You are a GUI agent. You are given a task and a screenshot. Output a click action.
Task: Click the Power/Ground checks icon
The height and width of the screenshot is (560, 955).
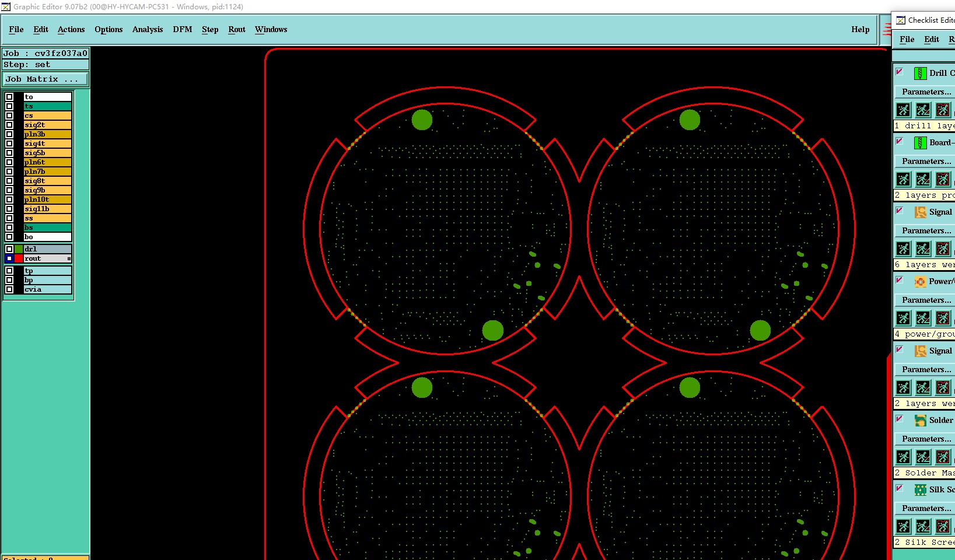920,282
